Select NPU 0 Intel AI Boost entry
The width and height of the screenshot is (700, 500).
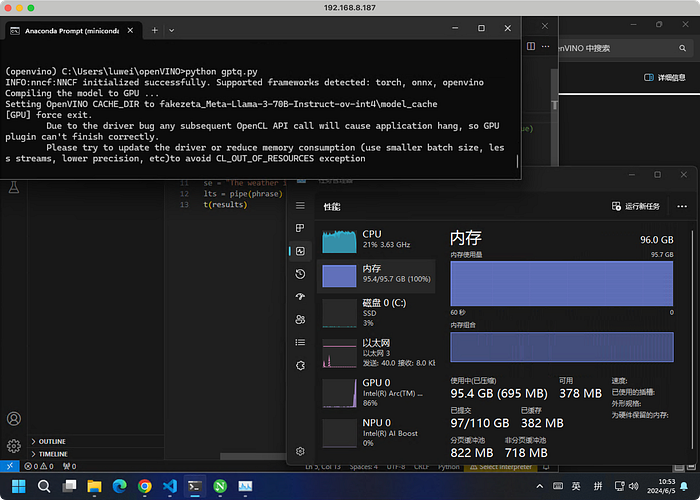376,432
